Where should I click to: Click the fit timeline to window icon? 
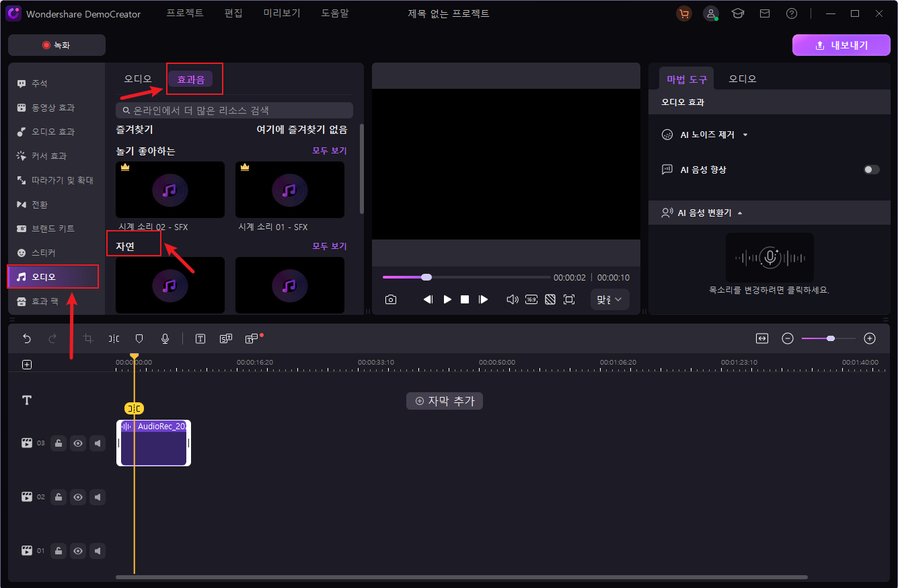[762, 338]
